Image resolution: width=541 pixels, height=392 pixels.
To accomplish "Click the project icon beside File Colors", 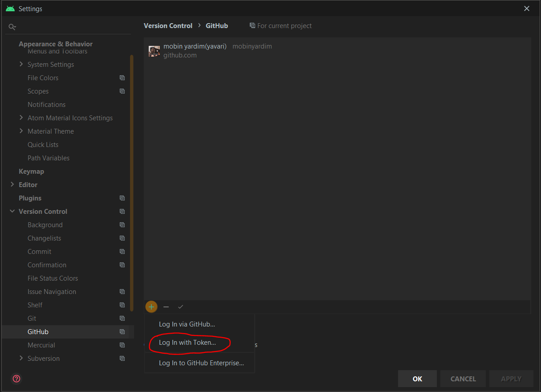I will click(122, 78).
